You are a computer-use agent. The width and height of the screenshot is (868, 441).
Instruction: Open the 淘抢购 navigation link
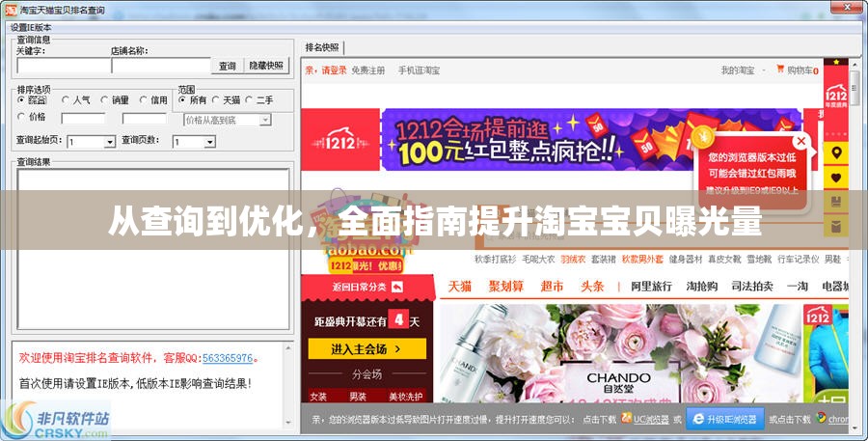(702, 287)
